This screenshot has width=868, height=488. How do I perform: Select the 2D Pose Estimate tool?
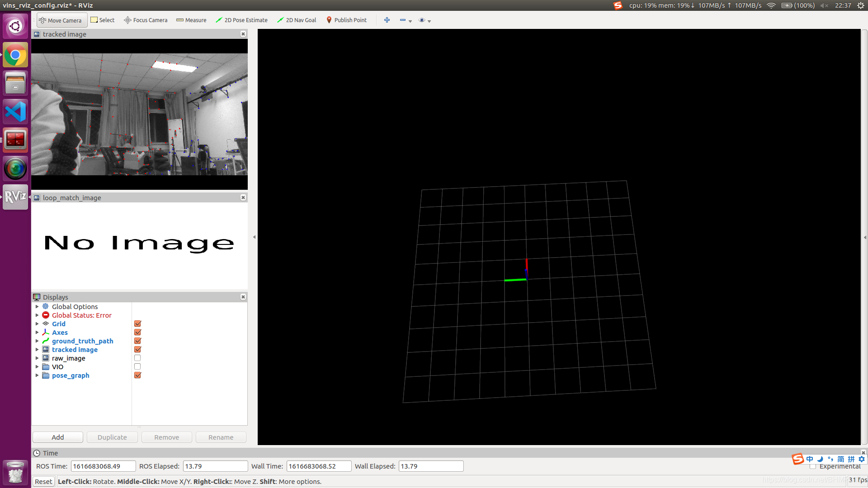click(x=241, y=20)
